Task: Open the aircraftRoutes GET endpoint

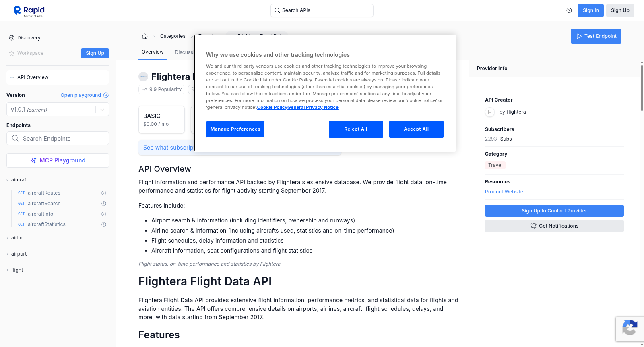Action: click(44, 193)
